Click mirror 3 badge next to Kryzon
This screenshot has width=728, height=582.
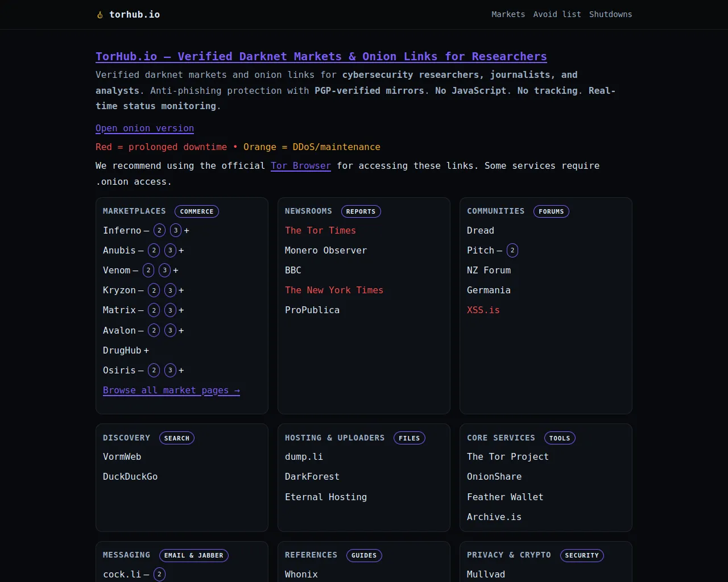[x=170, y=290]
